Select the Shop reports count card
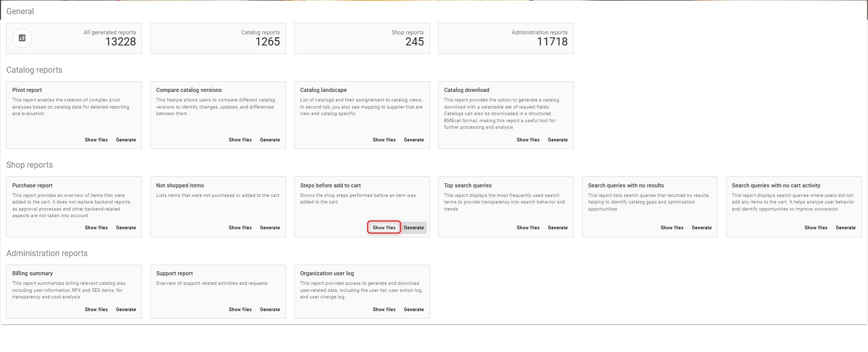Screen dimensions: 868x352 [362, 38]
